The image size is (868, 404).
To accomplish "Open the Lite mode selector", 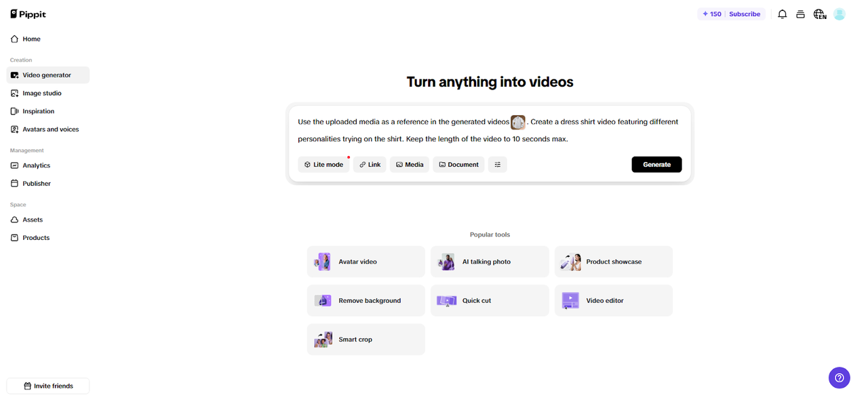I will click(x=323, y=165).
